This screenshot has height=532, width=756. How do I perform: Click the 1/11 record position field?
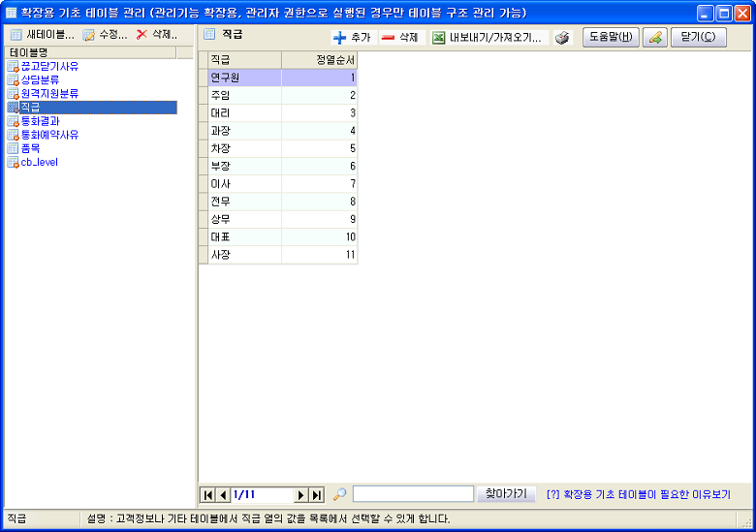263,495
